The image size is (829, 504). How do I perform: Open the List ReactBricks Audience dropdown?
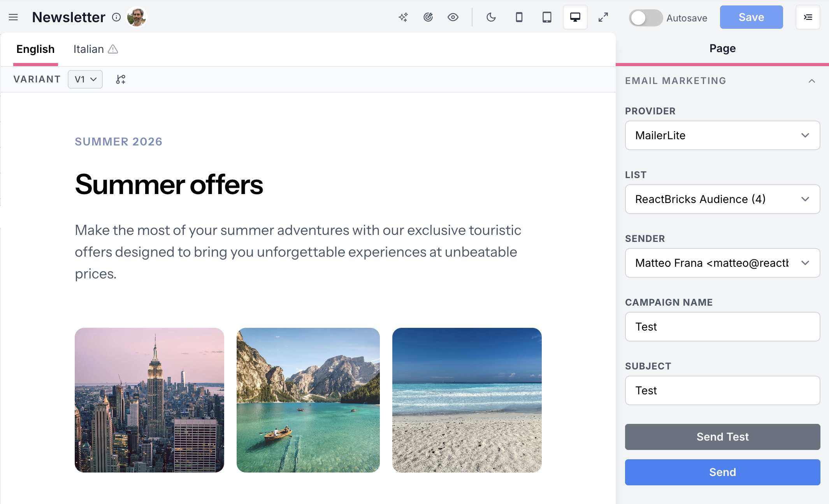[722, 199]
